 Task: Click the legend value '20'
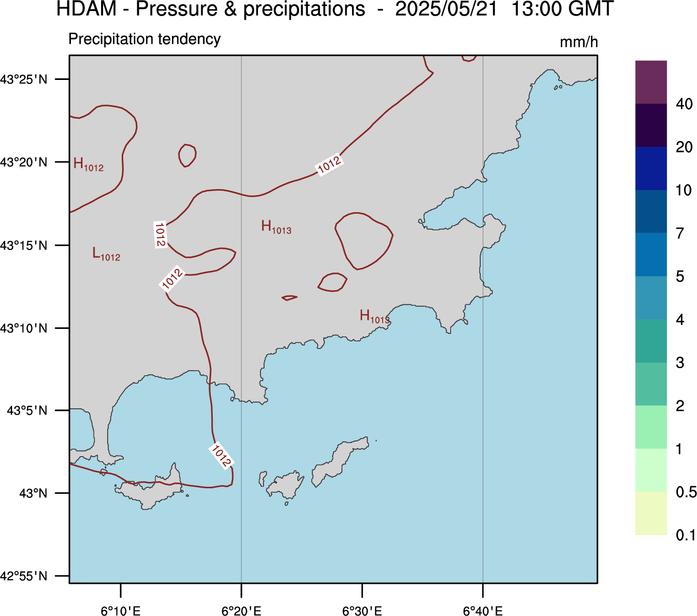coord(684,147)
